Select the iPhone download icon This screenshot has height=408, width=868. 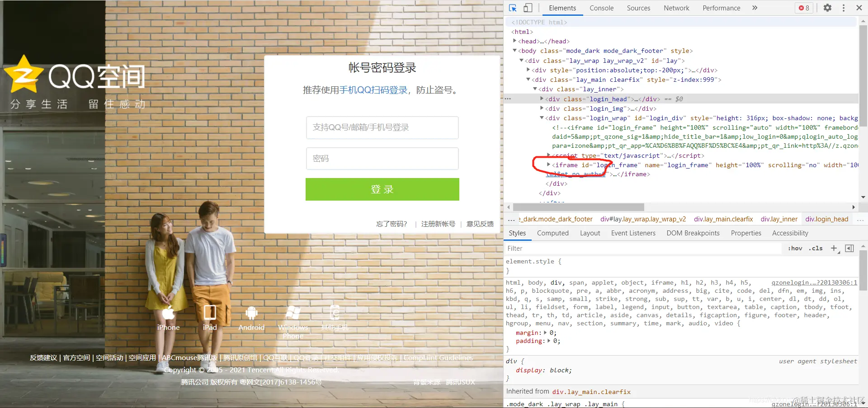[168, 312]
